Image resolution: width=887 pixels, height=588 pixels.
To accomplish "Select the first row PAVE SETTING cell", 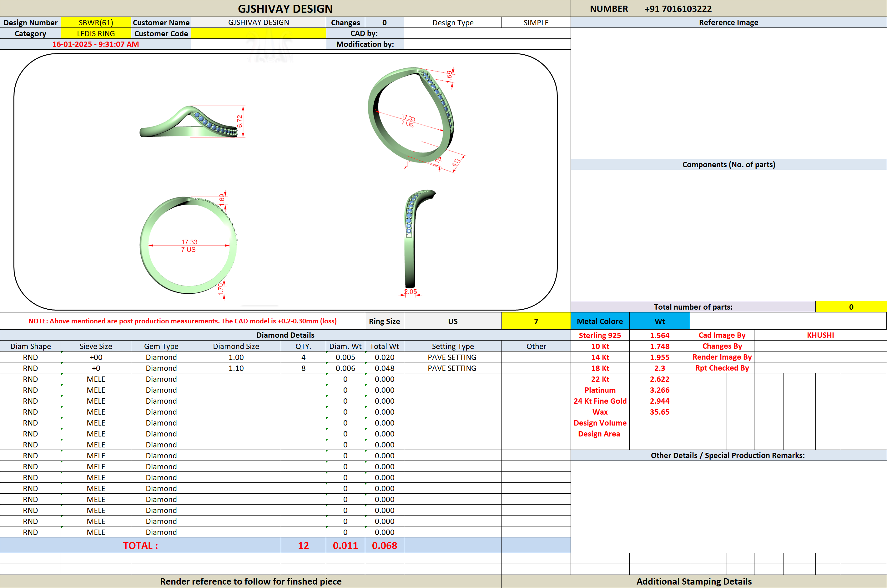I will 452,357.
